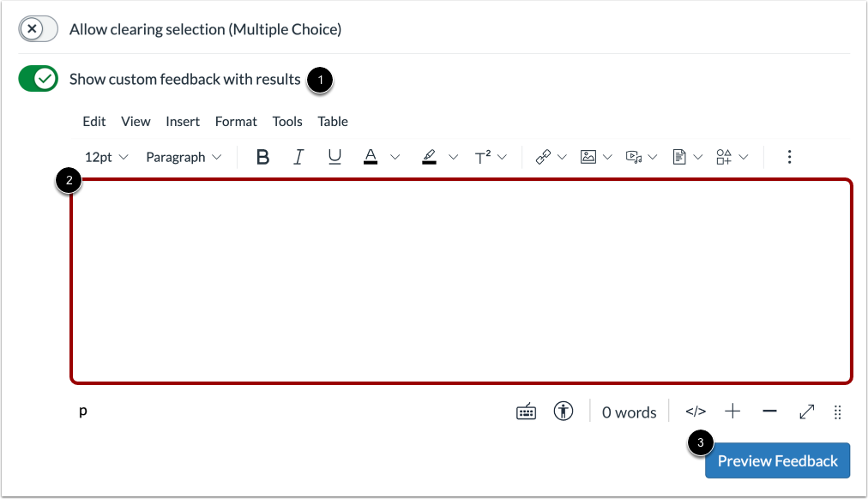This screenshot has height=499, width=868.
Task: Open the text color picker
Action: [x=371, y=156]
